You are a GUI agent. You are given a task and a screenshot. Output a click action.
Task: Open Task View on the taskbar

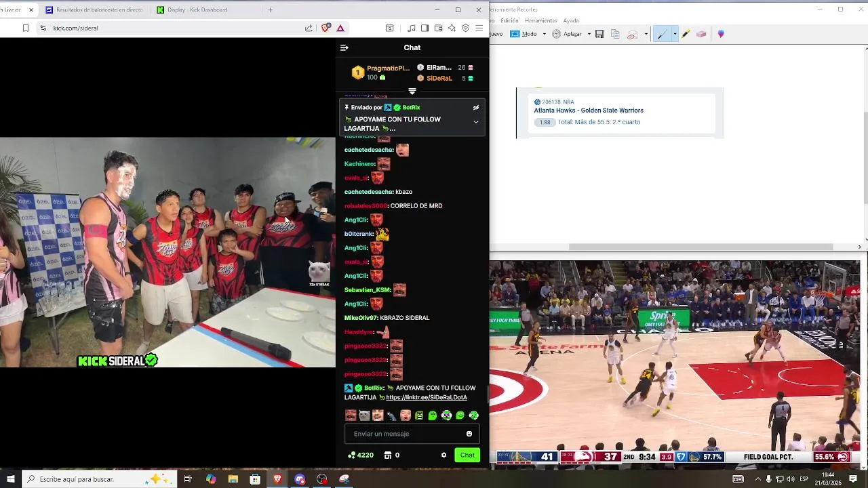click(188, 479)
